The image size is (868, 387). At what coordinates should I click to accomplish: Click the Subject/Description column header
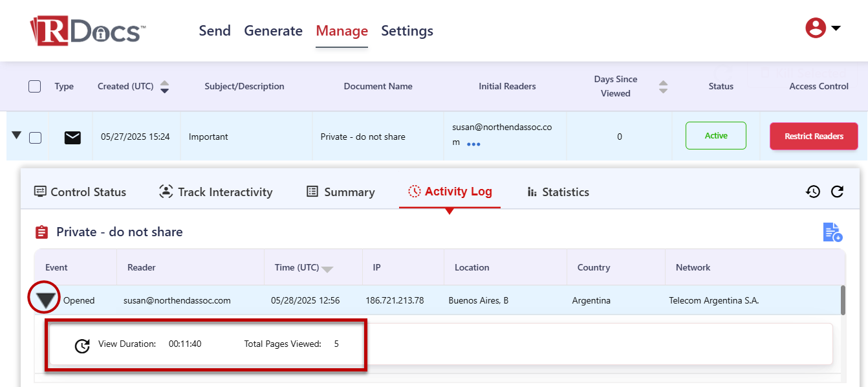(244, 86)
